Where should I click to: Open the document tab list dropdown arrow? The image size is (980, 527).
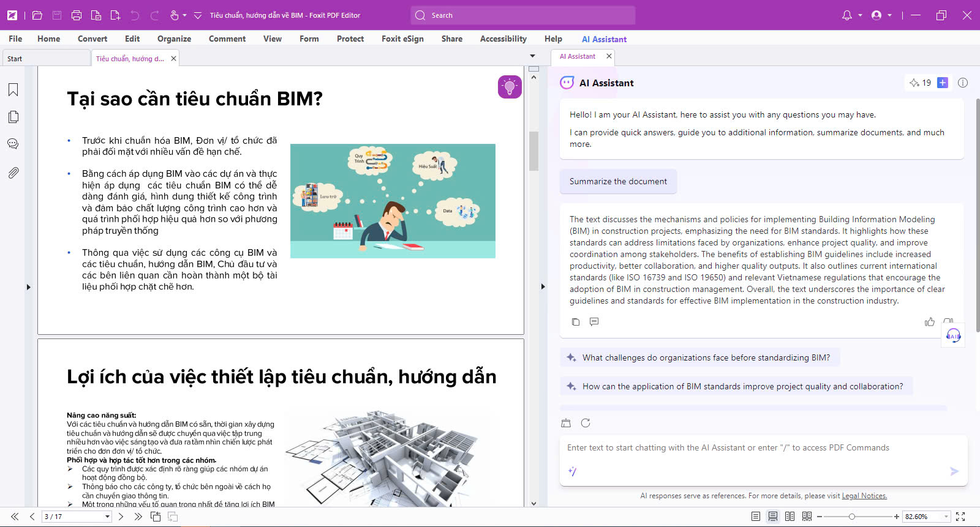click(532, 56)
